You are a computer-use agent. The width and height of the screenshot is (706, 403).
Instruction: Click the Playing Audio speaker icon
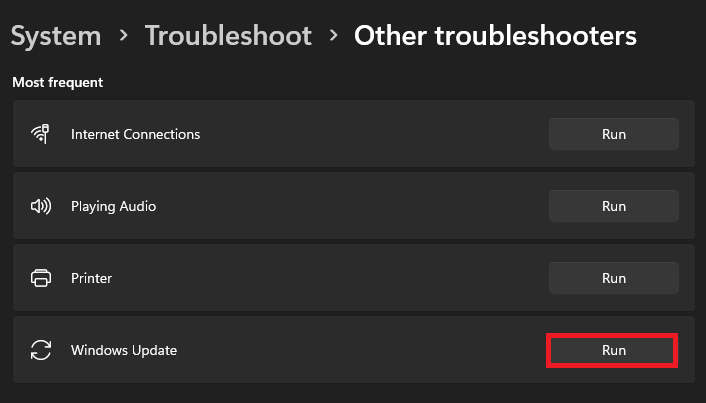pyautogui.click(x=41, y=206)
